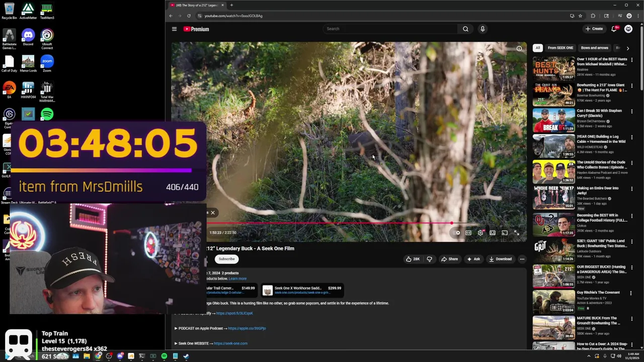
Task: Toggle closed captions in player
Action: point(468,233)
